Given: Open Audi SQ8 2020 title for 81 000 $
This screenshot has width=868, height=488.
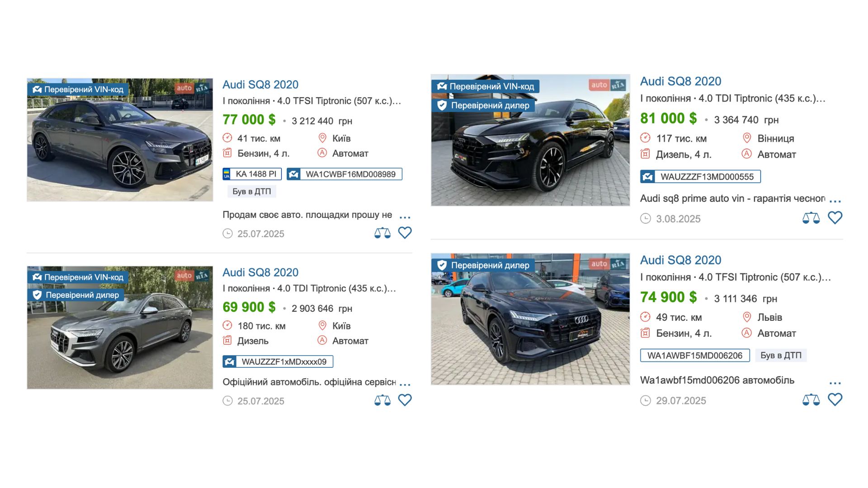Looking at the screenshot, I should (680, 81).
